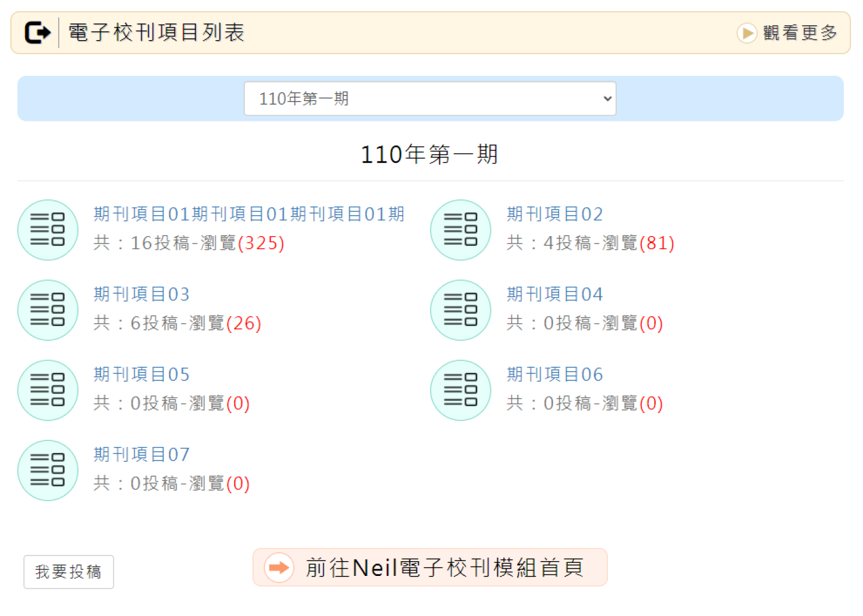863x616 pixels.
Task: Open the 觀看更多 link
Action: click(x=800, y=33)
